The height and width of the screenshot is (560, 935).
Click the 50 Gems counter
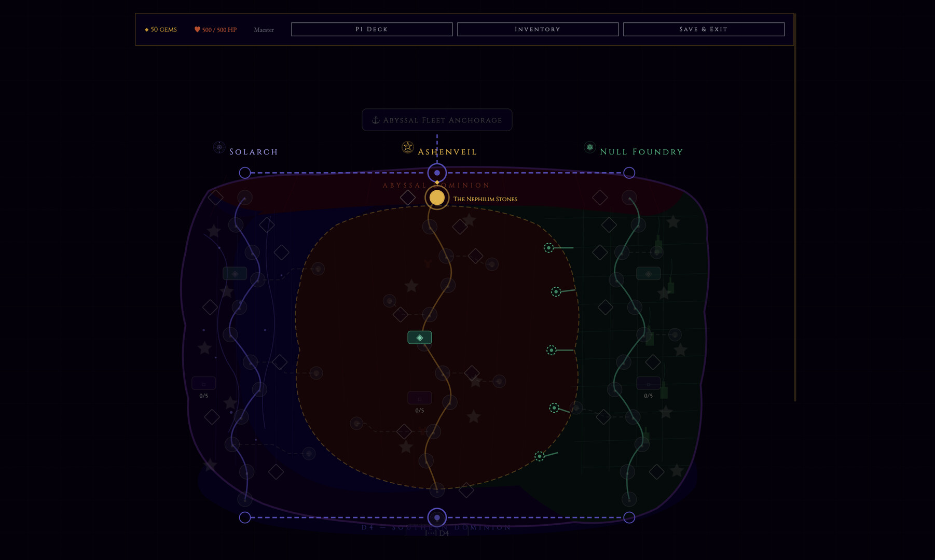pyautogui.click(x=161, y=30)
